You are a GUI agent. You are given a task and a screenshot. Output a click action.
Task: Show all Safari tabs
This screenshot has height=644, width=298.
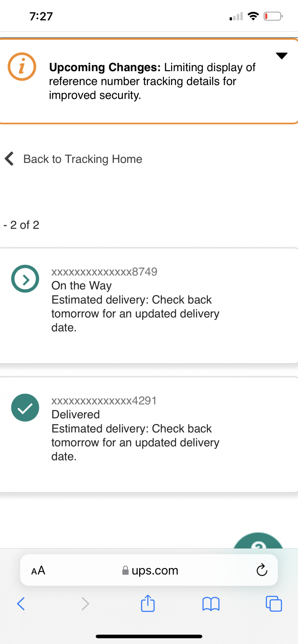274,603
